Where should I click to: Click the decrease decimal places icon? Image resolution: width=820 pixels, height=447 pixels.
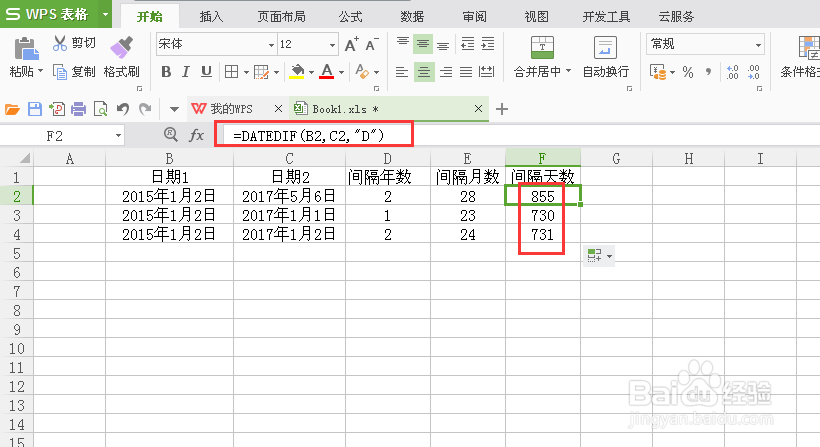click(754, 72)
